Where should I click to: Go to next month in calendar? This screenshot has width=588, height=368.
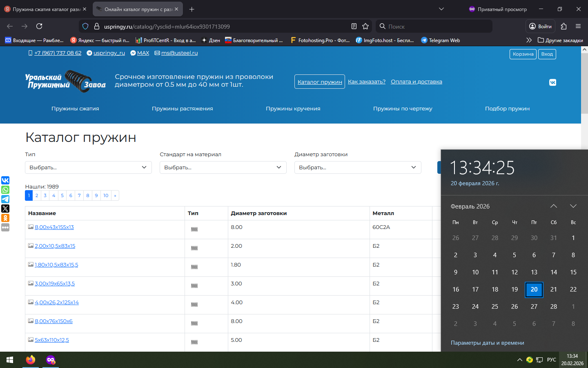573,206
